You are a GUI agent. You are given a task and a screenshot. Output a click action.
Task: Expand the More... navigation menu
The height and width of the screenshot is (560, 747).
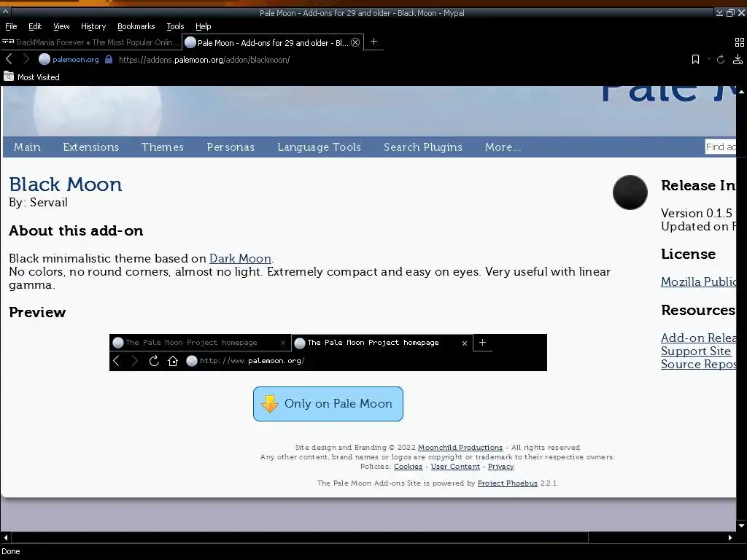coord(503,147)
